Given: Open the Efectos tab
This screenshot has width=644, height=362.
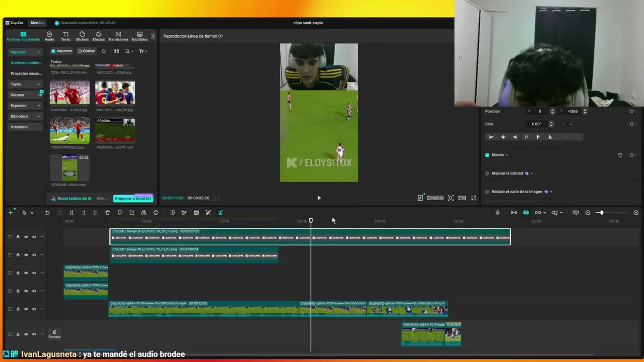Looking at the screenshot, I should click(99, 36).
